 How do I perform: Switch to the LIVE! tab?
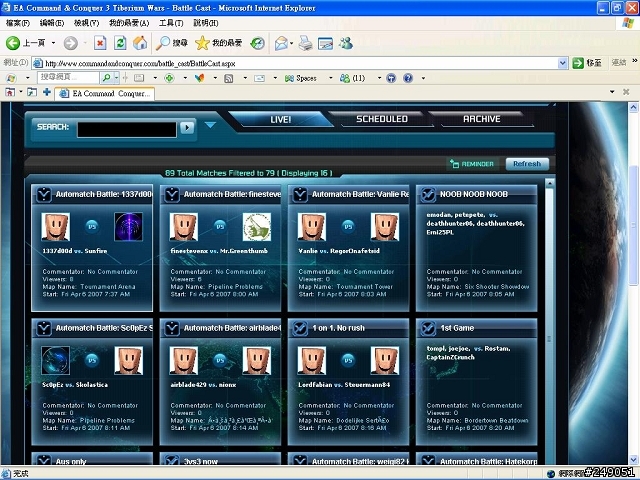click(x=280, y=119)
